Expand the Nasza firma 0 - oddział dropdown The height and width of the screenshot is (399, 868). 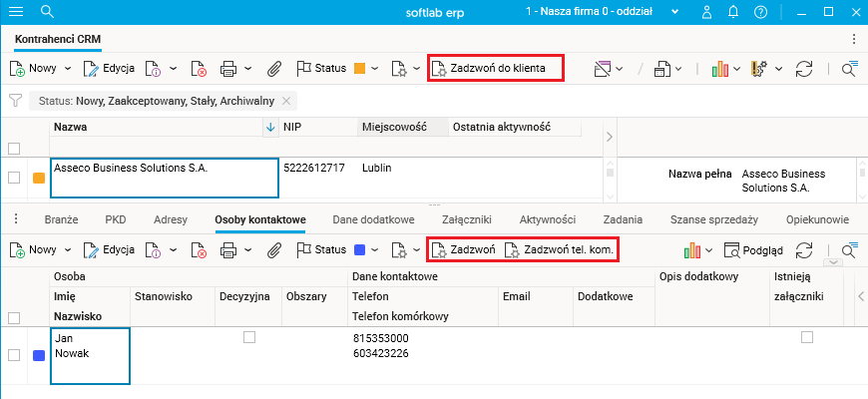(x=676, y=13)
